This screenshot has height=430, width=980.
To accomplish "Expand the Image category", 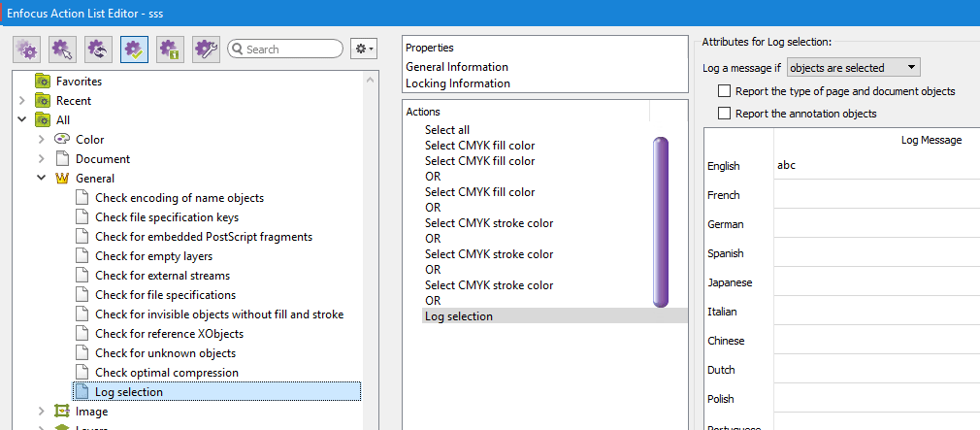I will point(42,412).
